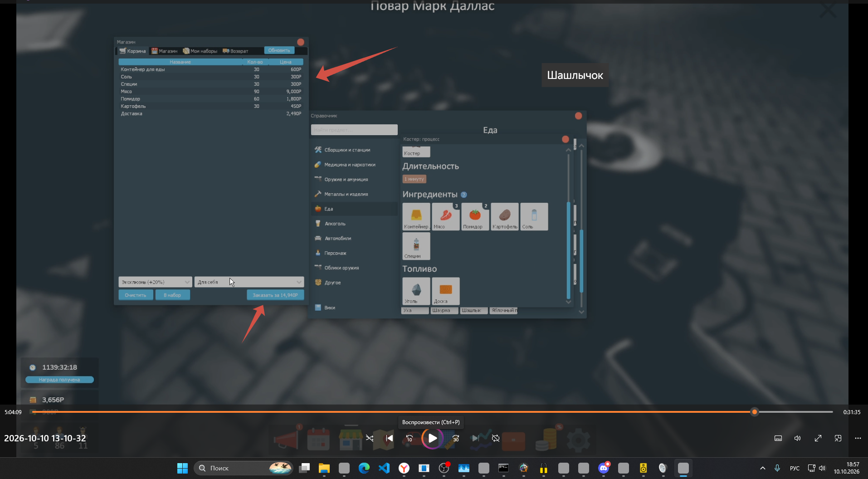Viewport: 868px width, 479px height.
Task: Click the Уголь fuel icon
Action: click(x=416, y=291)
